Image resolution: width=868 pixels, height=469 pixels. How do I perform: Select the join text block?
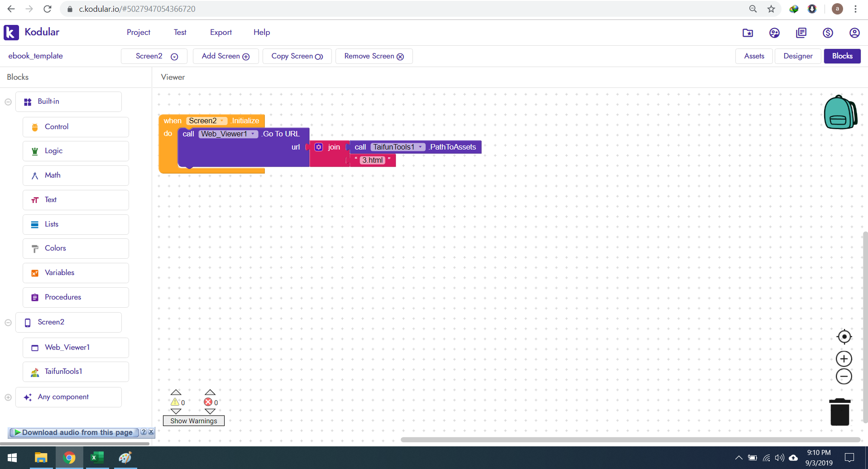pos(333,147)
